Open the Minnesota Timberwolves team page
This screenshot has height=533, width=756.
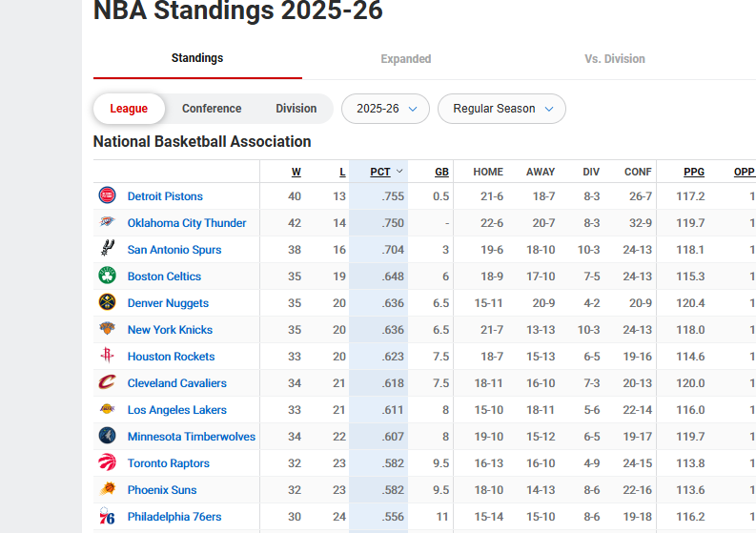[192, 437]
